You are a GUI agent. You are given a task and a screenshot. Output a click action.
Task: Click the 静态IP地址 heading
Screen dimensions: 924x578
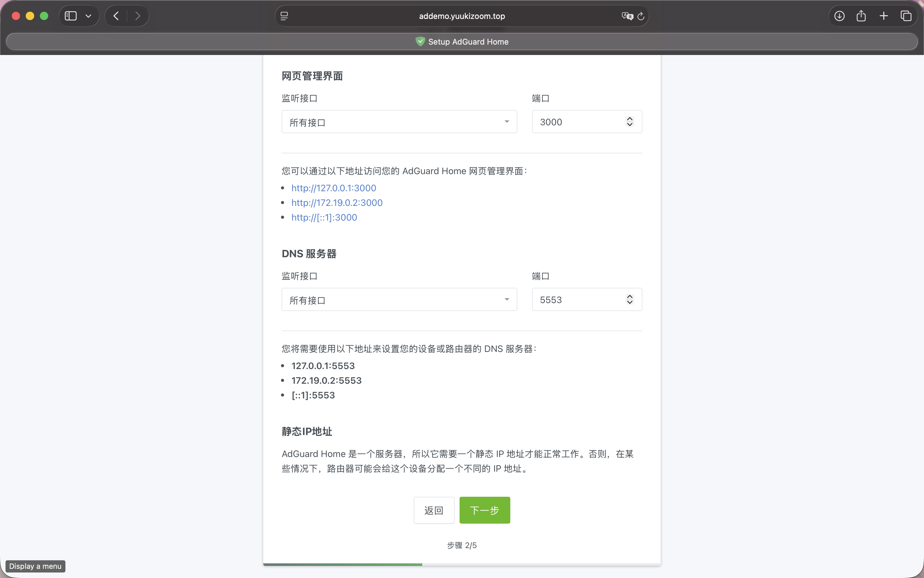point(307,432)
